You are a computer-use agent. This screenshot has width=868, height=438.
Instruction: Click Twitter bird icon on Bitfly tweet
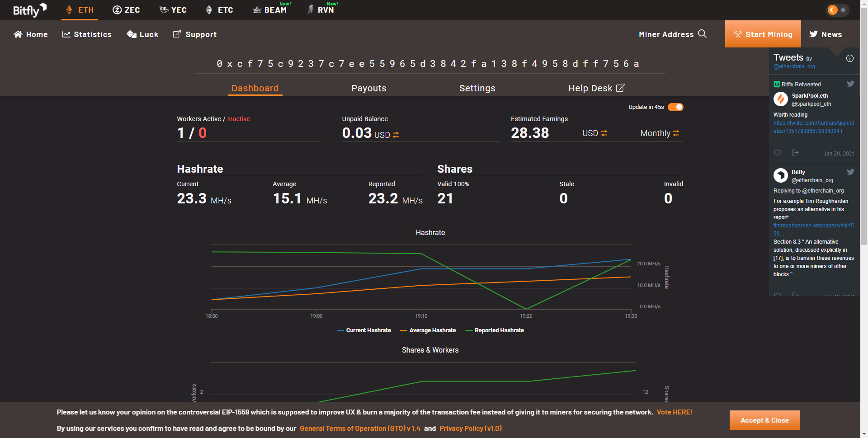[x=850, y=172]
